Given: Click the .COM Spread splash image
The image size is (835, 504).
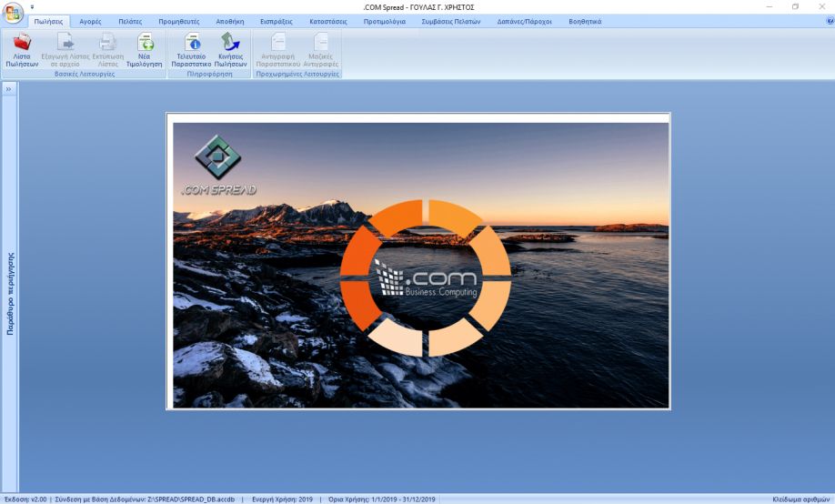Looking at the screenshot, I should tap(421, 266).
